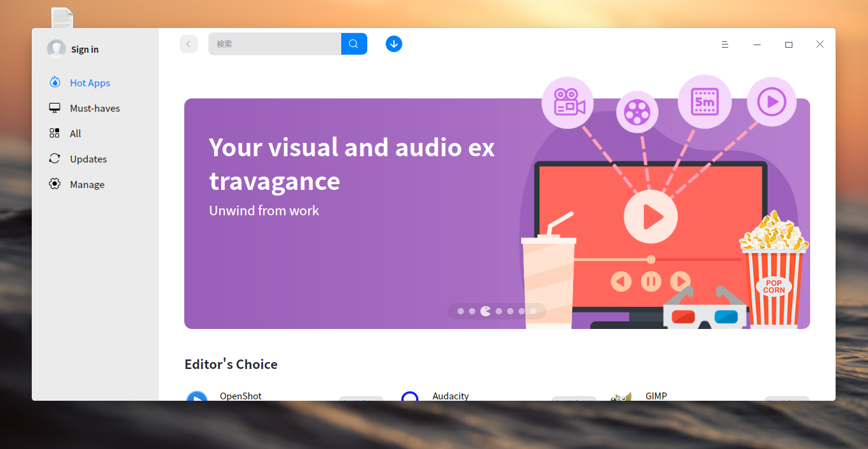
Task: Click the Audacity app icon
Action: tap(410, 396)
